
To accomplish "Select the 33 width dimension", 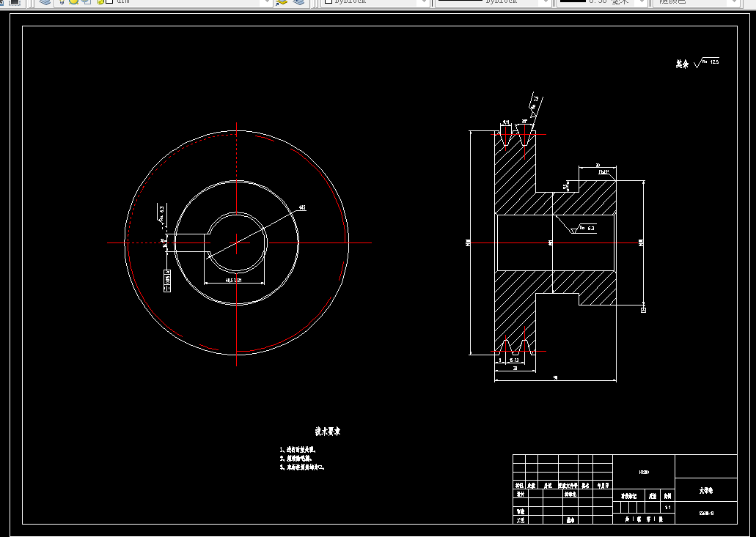I will click(515, 368).
